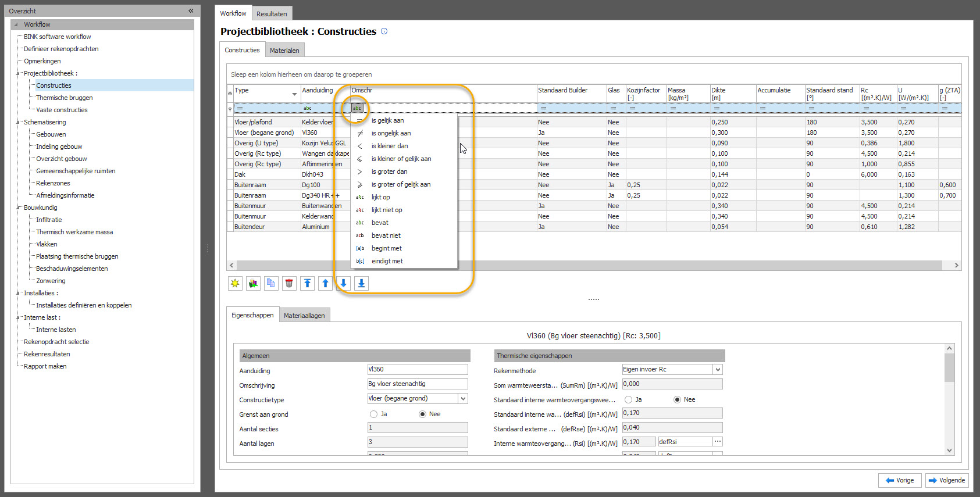
Task: Click the move up arrow icon
Action: (x=325, y=283)
